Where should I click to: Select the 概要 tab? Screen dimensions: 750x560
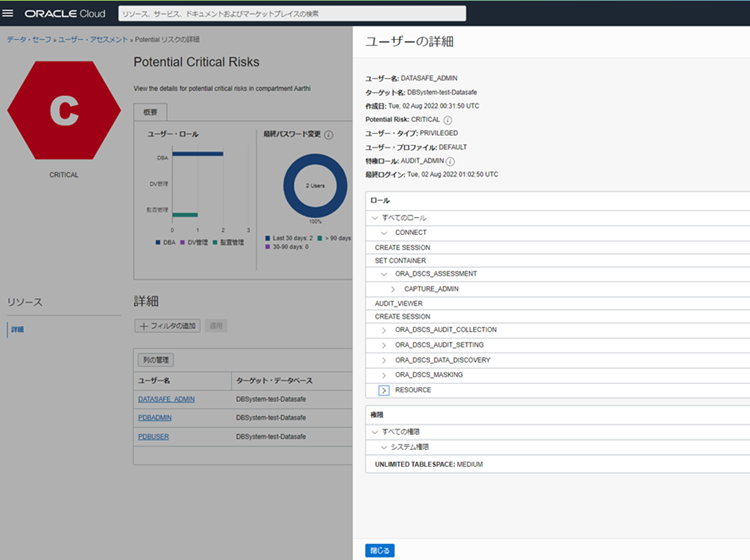150,112
